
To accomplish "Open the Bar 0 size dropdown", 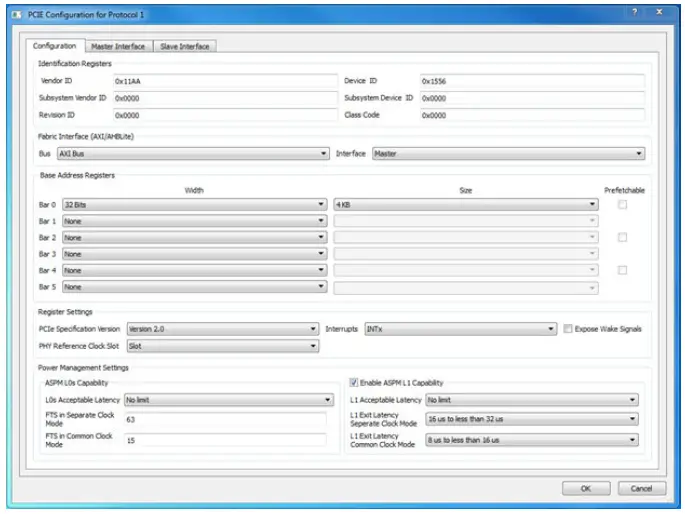I will click(466, 204).
